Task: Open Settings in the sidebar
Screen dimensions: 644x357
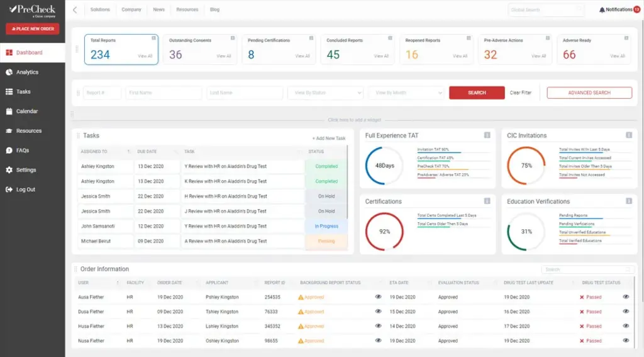Action: [26, 170]
